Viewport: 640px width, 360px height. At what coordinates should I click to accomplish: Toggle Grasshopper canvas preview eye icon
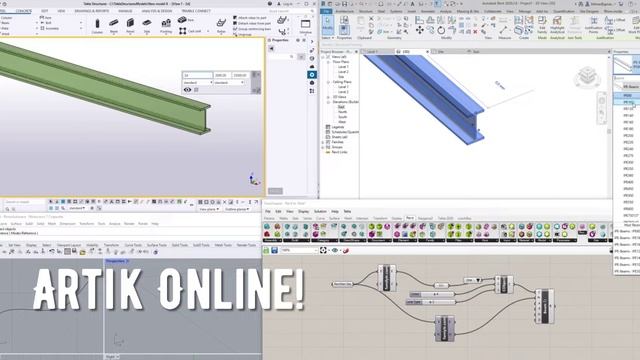pyautogui.click(x=336, y=250)
